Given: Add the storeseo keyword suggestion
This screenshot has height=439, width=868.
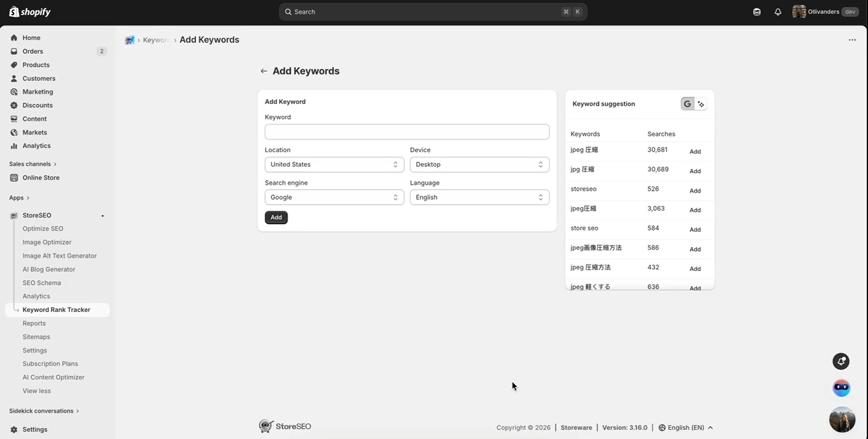Looking at the screenshot, I should click(695, 190).
